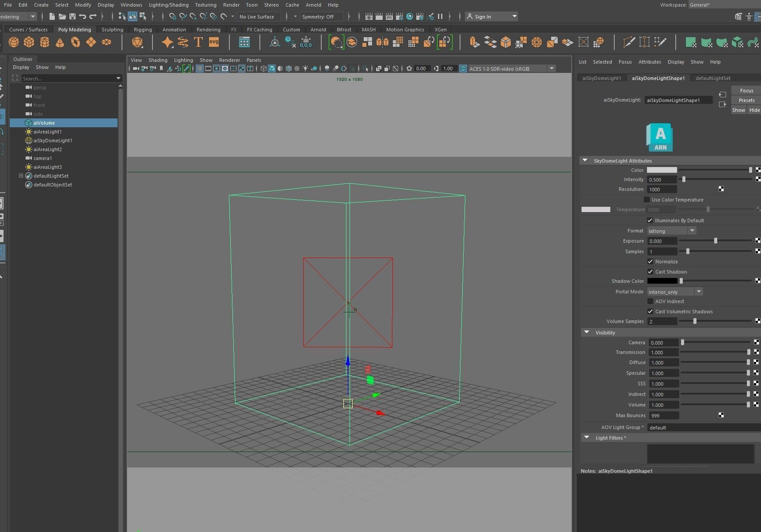Expand the defaultLightSet node in Outliner

(x=21, y=176)
